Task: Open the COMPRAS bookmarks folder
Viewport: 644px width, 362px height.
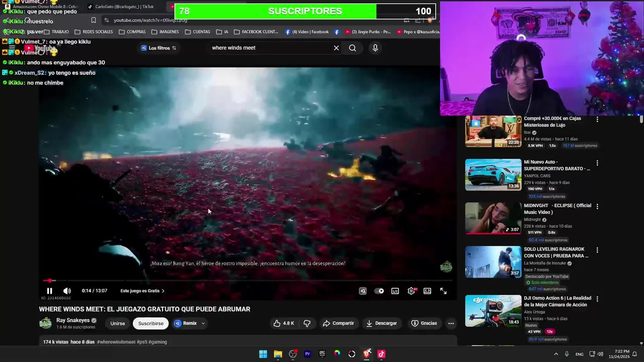Action: tap(132, 32)
